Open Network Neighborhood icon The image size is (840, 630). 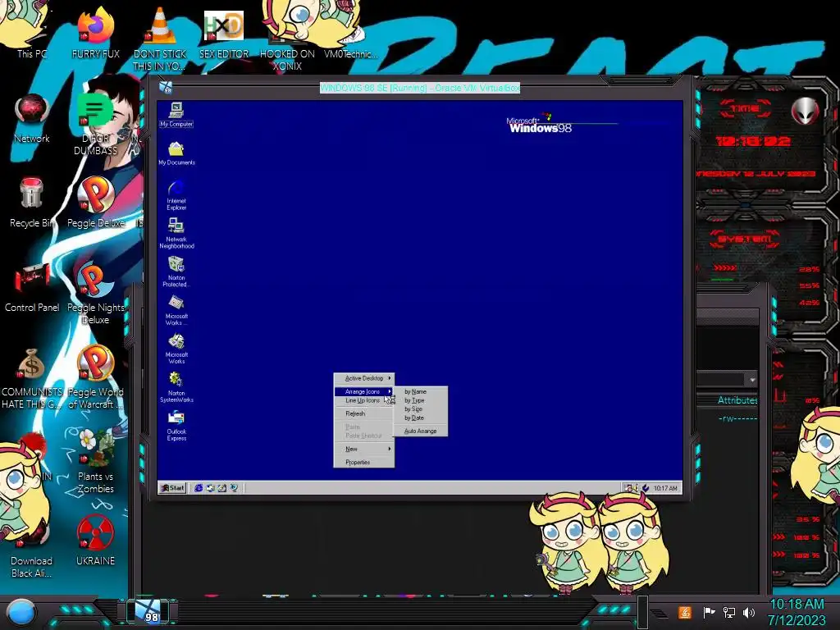pyautogui.click(x=176, y=233)
